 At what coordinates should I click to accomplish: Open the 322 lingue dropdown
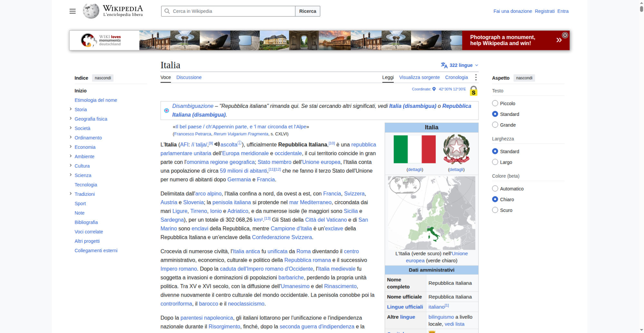[x=459, y=65]
